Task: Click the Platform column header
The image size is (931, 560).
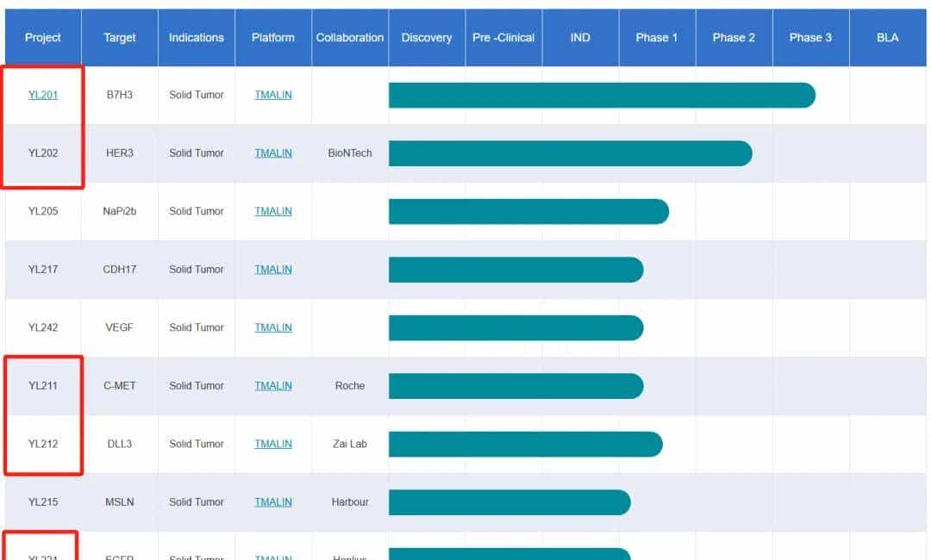Action: point(273,37)
